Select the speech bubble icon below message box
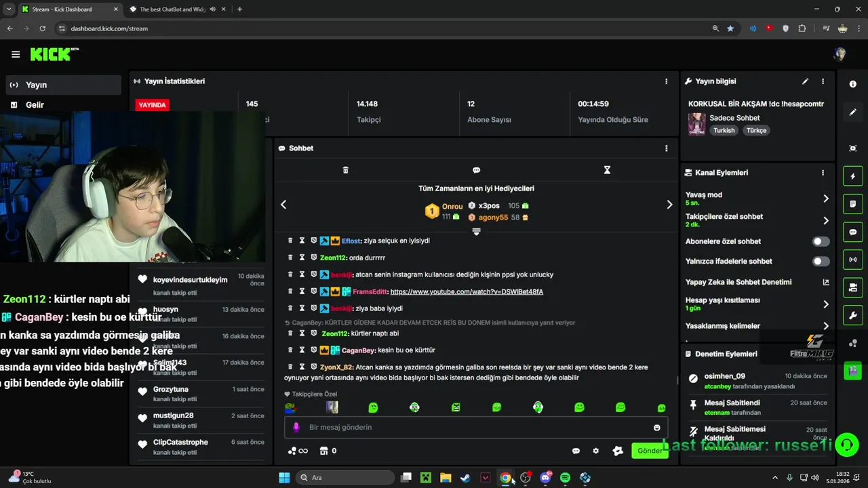 point(576,451)
